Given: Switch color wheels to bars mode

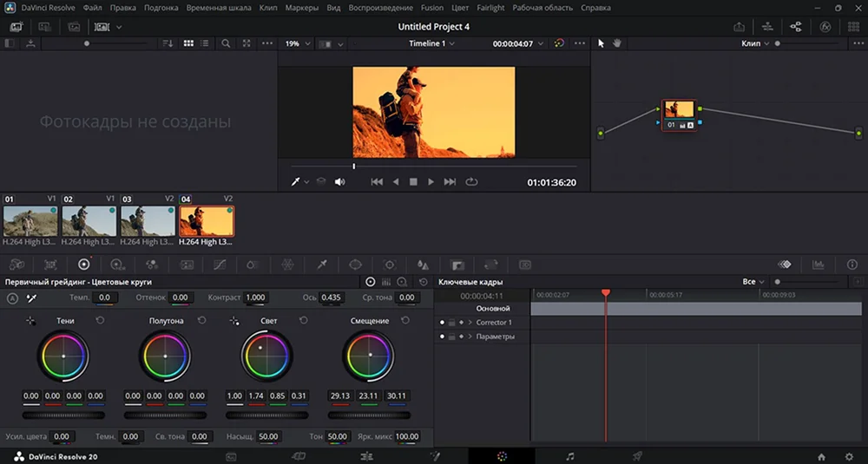Looking at the screenshot, I should click(386, 282).
